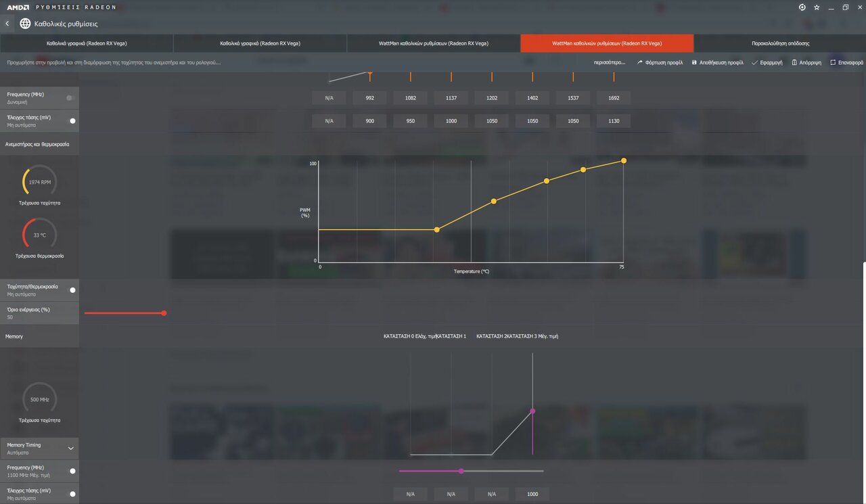This screenshot has width=866, height=504.
Task: Toggle memory Frequency 1100 MHz switch
Action: tap(72, 471)
